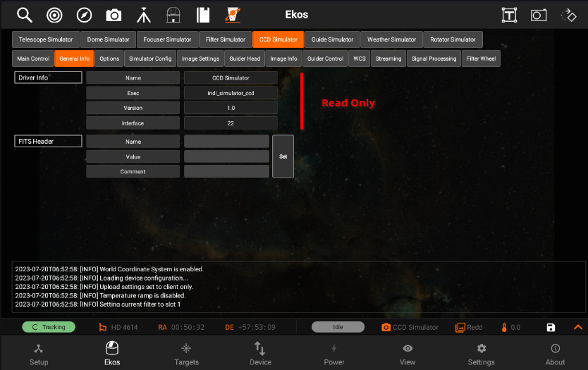
Task: Click the FITS Header Value input field
Action: click(226, 156)
